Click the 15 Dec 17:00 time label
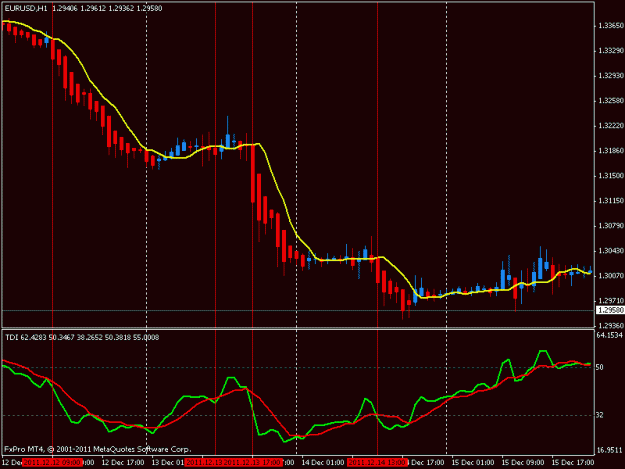 click(572, 463)
